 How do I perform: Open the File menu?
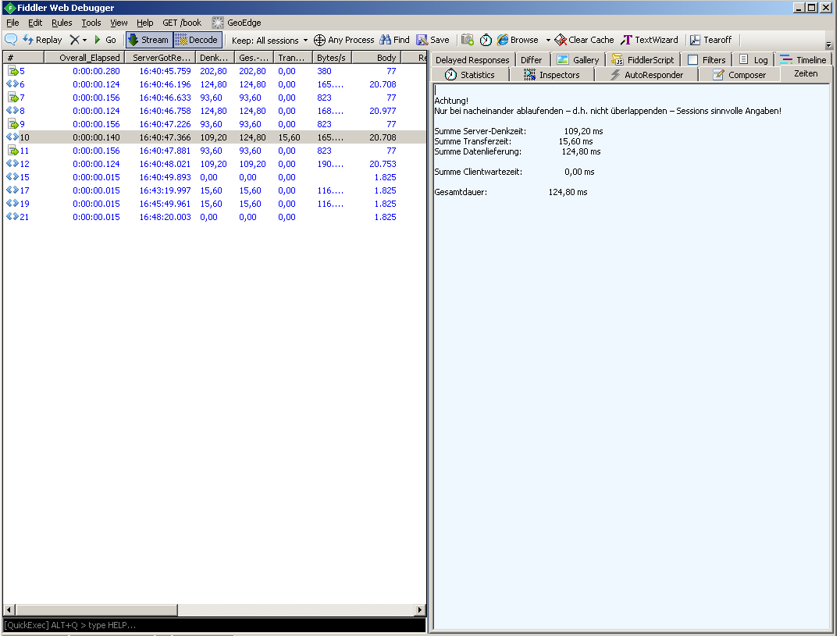click(x=12, y=23)
